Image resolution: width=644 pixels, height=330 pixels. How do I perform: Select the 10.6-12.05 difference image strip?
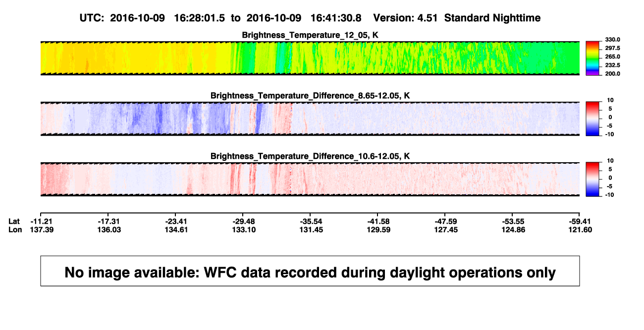pos(310,179)
